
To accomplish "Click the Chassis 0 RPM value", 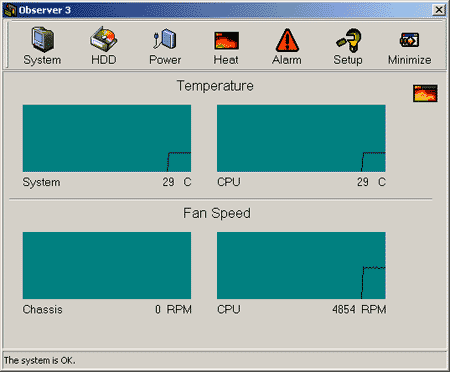I will click(x=173, y=309).
